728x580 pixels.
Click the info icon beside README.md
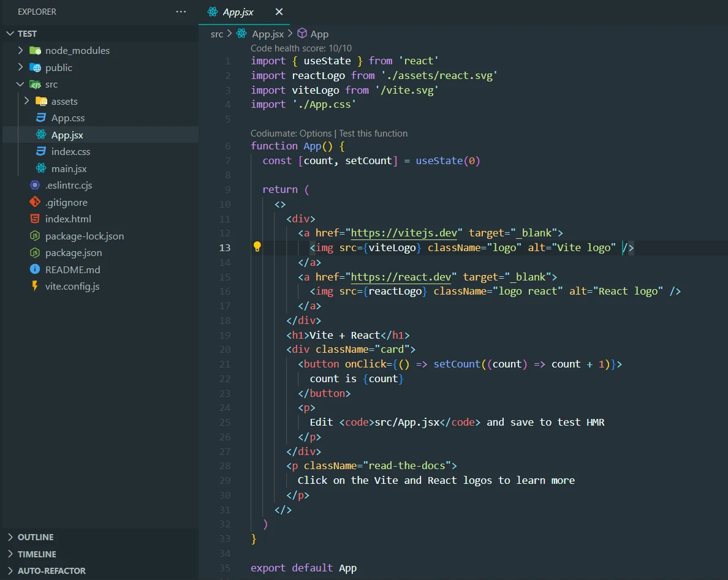[35, 269]
